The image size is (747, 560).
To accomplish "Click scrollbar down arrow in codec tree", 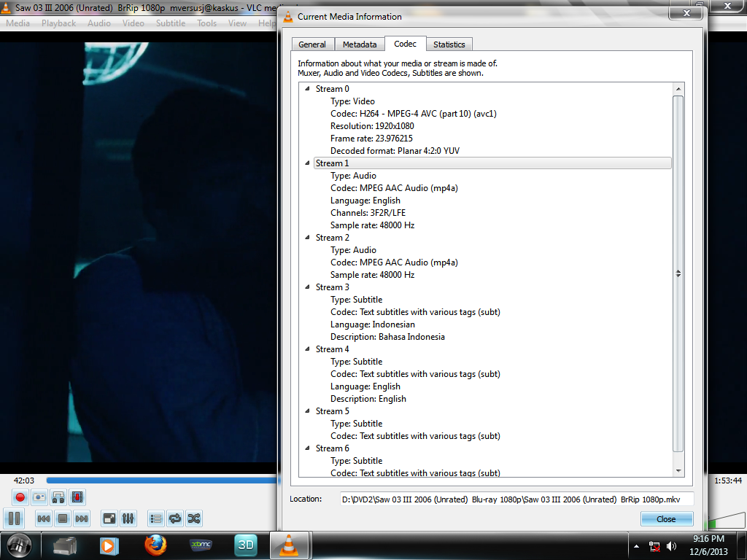I will 678,471.
